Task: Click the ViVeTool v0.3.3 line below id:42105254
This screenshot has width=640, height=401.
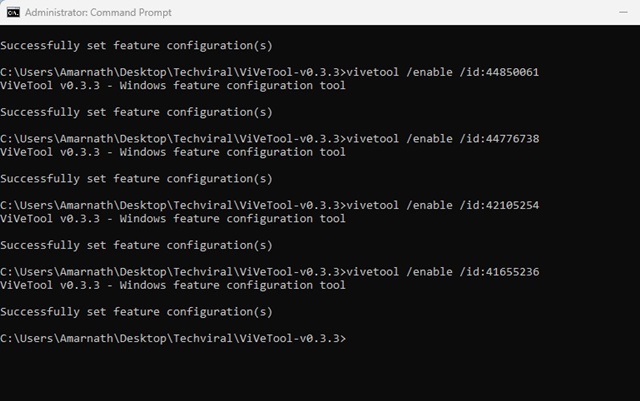Action: pos(173,218)
